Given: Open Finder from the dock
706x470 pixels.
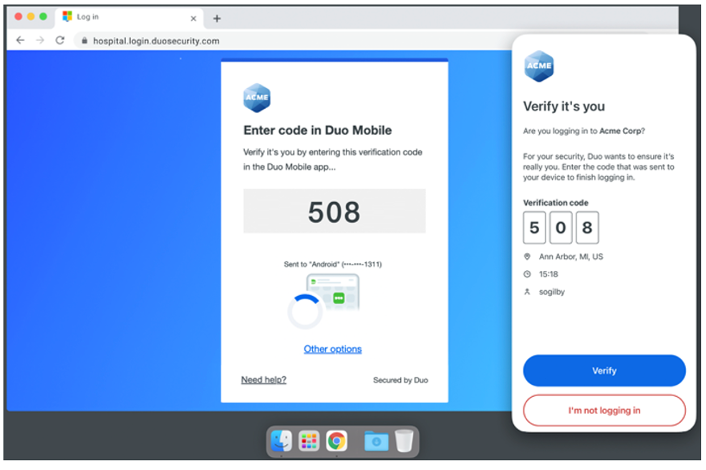Looking at the screenshot, I should [x=282, y=441].
